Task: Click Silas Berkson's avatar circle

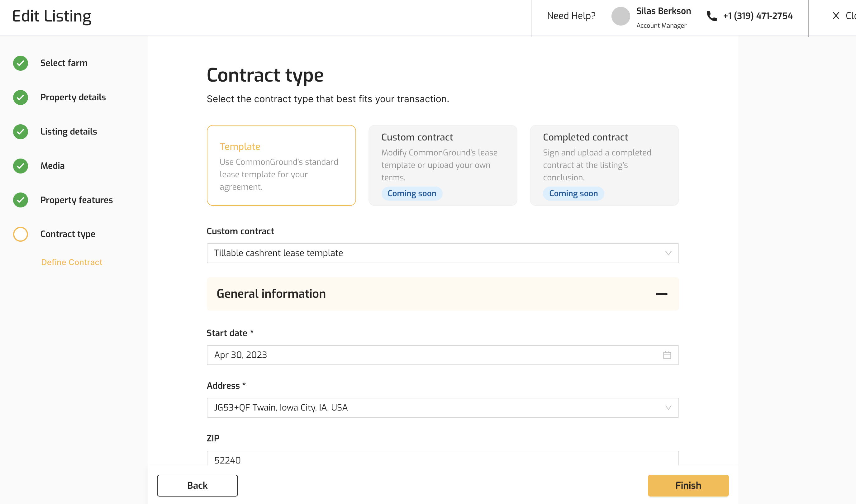Action: (x=621, y=16)
